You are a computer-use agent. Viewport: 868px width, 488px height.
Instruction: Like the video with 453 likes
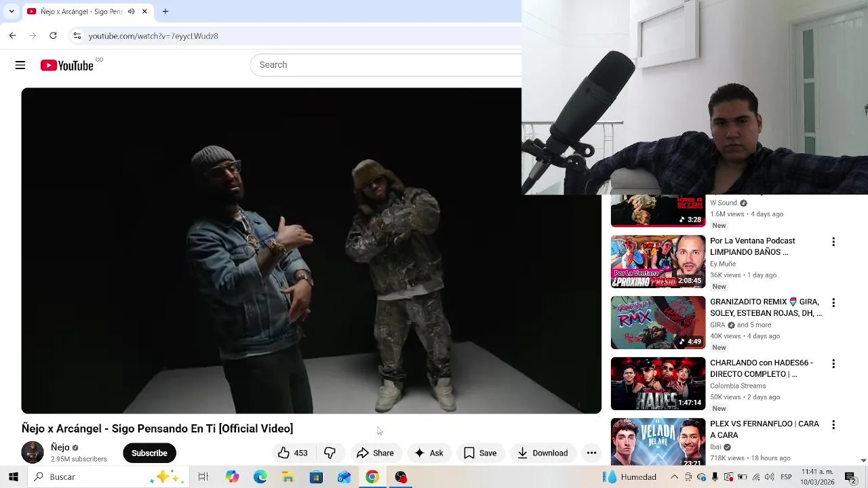click(293, 453)
